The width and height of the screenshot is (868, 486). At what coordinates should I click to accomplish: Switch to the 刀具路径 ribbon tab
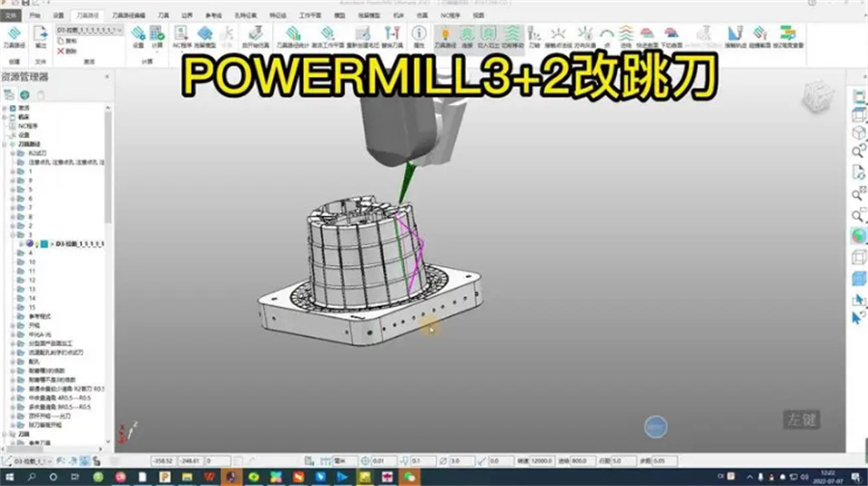[87, 15]
